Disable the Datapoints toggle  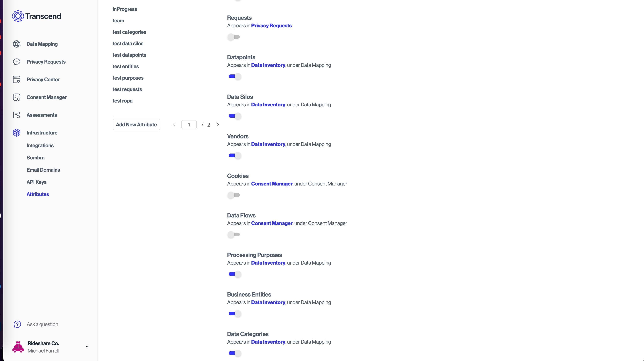point(234,76)
